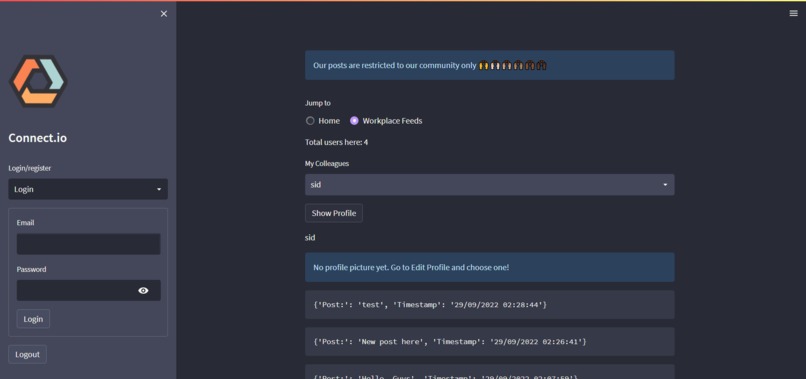Close the sidebar with the X icon

163,14
